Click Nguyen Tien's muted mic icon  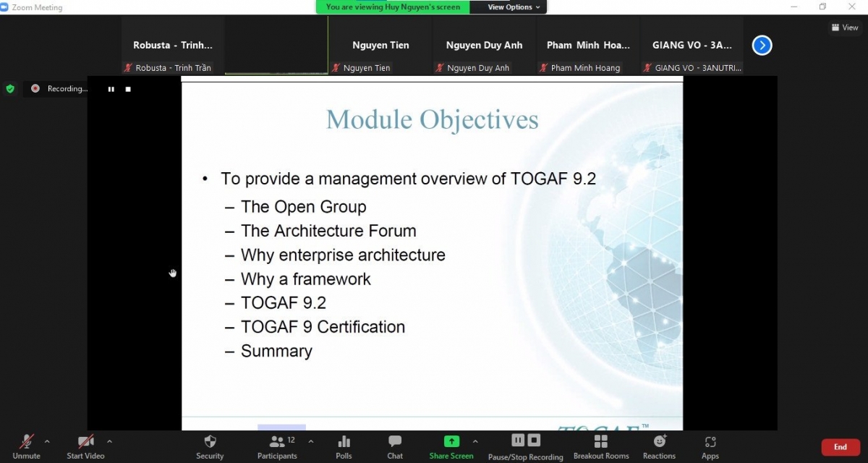point(336,68)
